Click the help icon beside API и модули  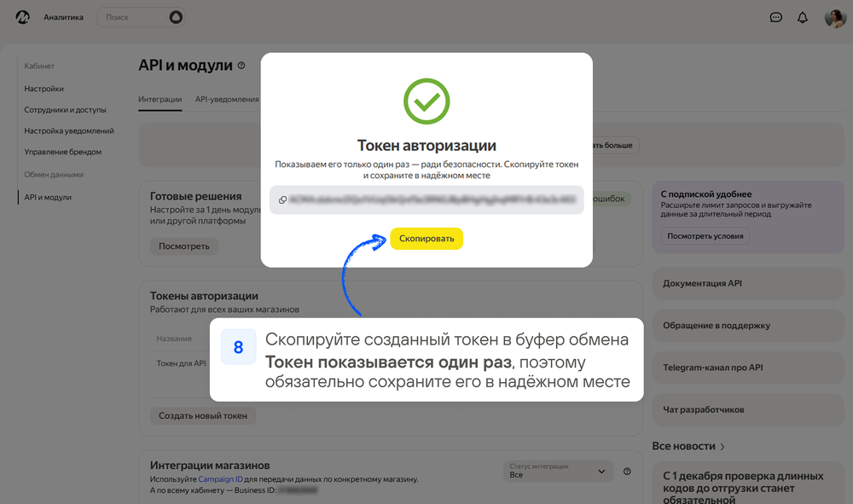pos(241,66)
